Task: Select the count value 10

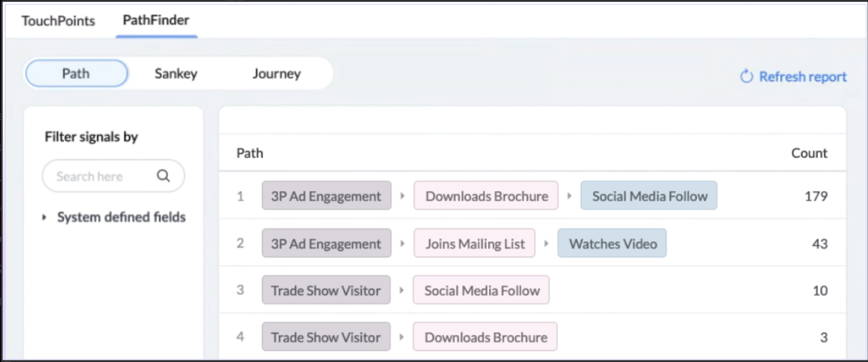Action: pos(820,291)
